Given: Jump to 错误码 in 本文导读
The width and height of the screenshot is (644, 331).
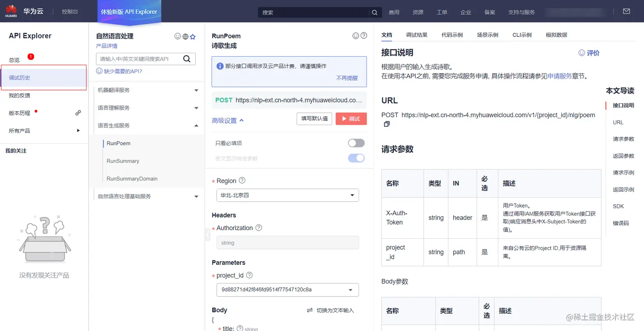Looking at the screenshot, I should pos(621,223).
